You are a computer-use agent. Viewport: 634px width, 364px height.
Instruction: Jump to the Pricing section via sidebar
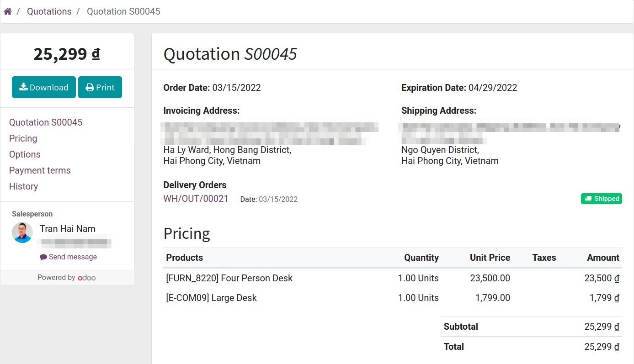(x=23, y=138)
